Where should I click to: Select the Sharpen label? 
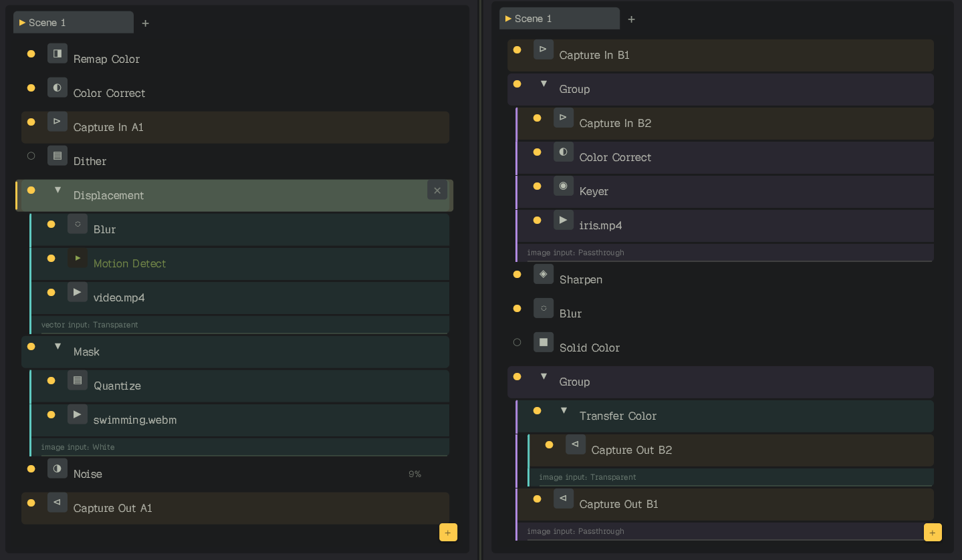[581, 279]
